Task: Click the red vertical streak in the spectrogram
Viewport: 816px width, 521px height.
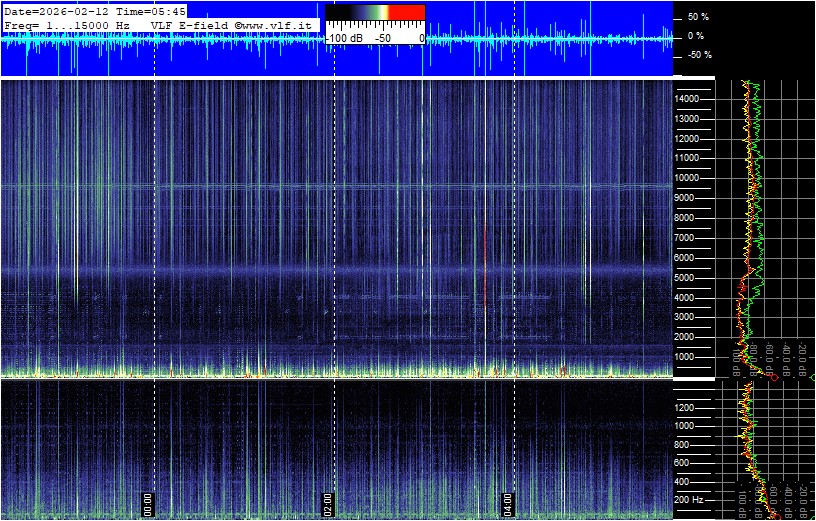Action: pos(485,265)
